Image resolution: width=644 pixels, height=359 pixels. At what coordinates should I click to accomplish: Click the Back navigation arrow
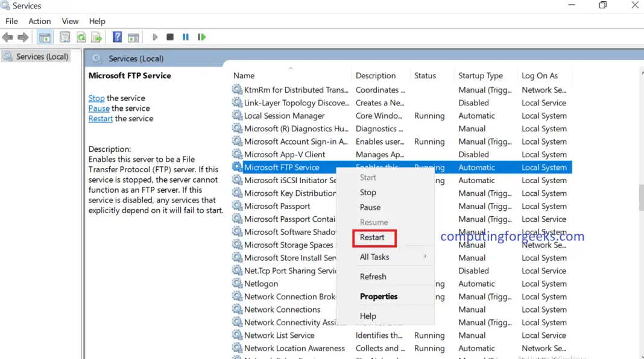tap(8, 37)
